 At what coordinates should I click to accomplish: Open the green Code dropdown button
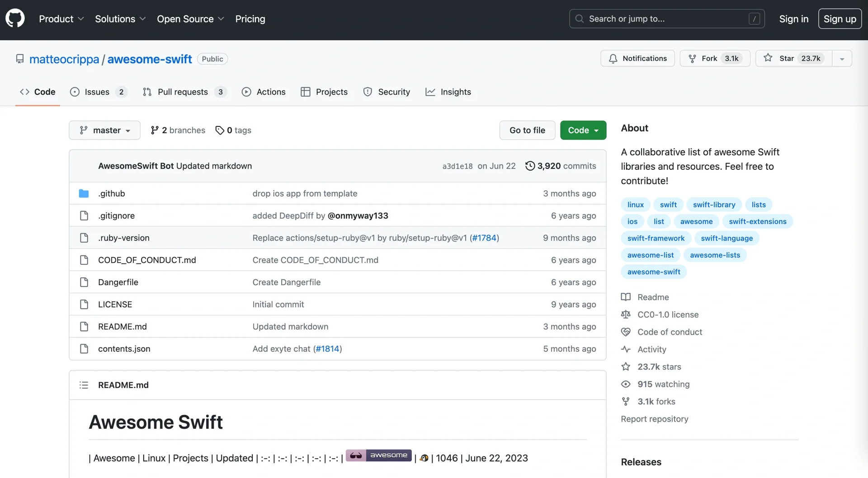pyautogui.click(x=583, y=130)
